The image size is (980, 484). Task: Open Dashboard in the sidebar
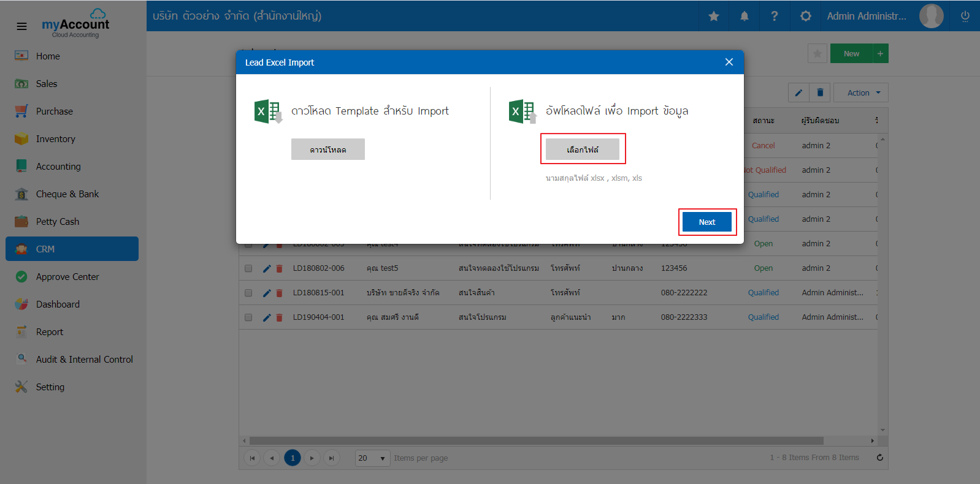[x=72, y=304]
